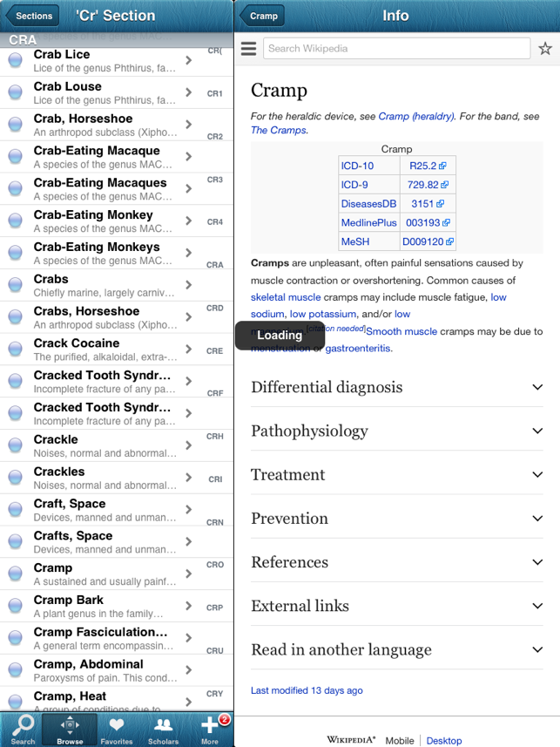Open the Wikipedia hamburger menu
The image size is (560, 747).
[248, 49]
